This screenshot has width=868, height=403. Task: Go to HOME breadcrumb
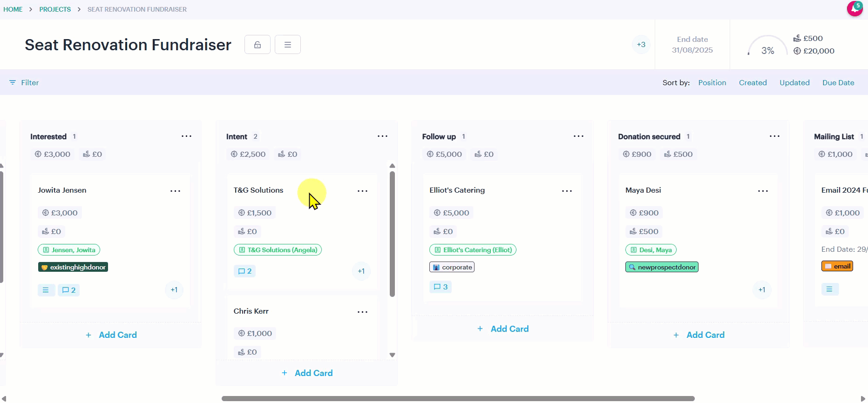pyautogui.click(x=13, y=9)
